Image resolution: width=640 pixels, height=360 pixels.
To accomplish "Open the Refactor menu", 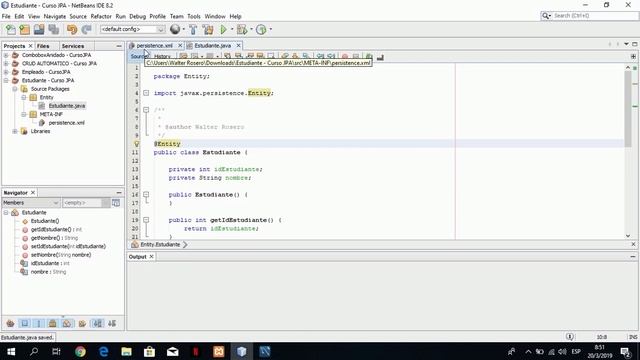I will [101, 16].
